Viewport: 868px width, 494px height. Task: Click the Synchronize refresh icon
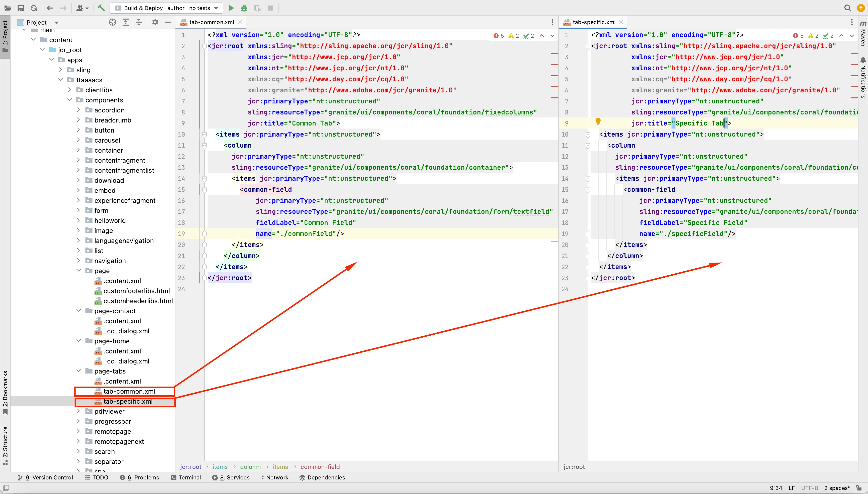point(34,8)
